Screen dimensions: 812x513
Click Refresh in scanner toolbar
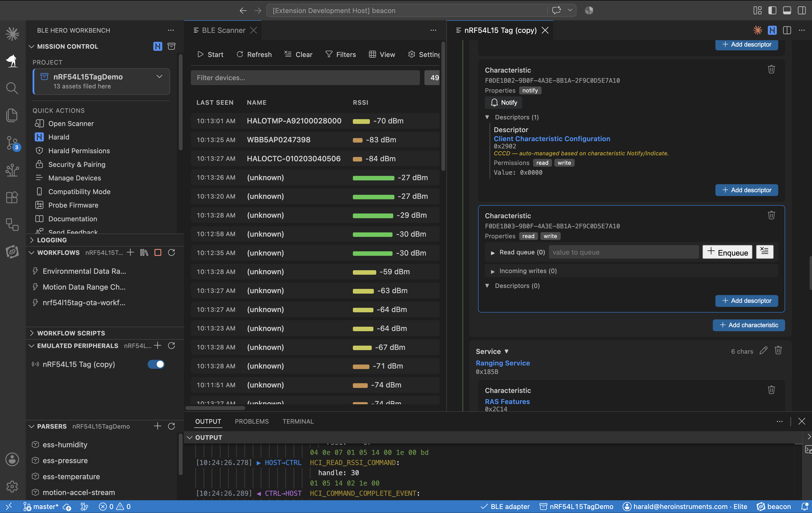pyautogui.click(x=254, y=54)
